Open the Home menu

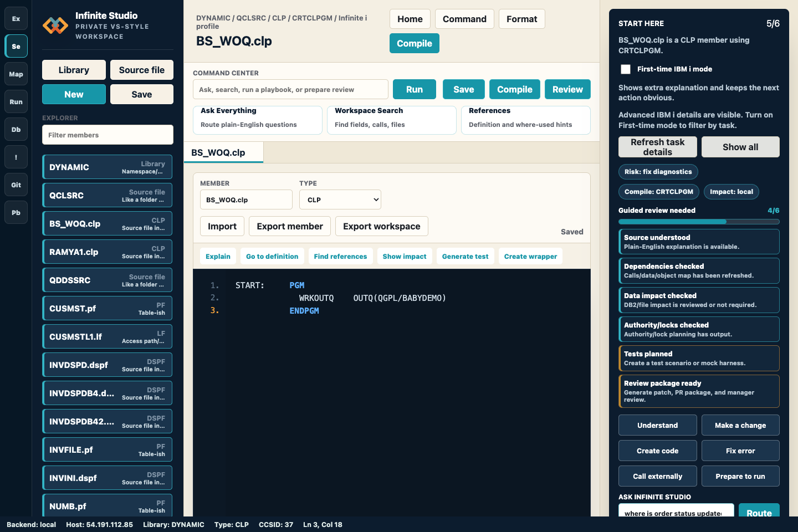point(410,19)
